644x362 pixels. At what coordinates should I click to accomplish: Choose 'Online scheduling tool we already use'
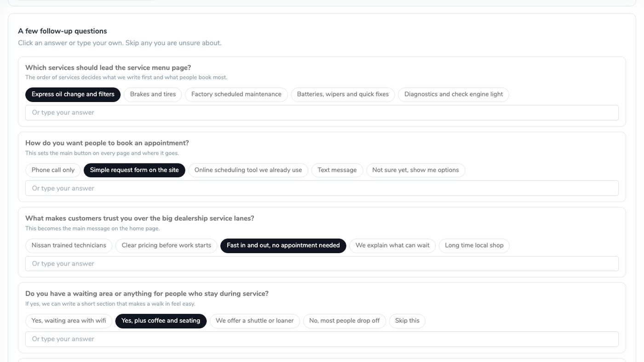(248, 170)
